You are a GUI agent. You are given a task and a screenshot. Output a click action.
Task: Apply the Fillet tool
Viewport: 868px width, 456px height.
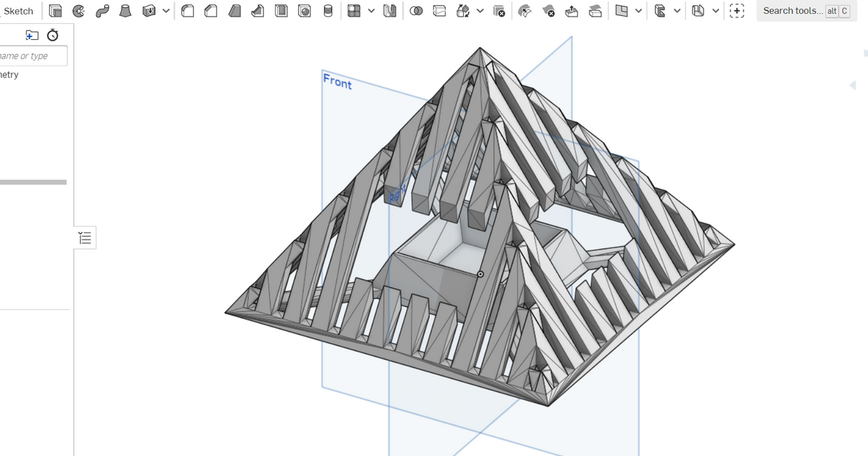[187, 10]
